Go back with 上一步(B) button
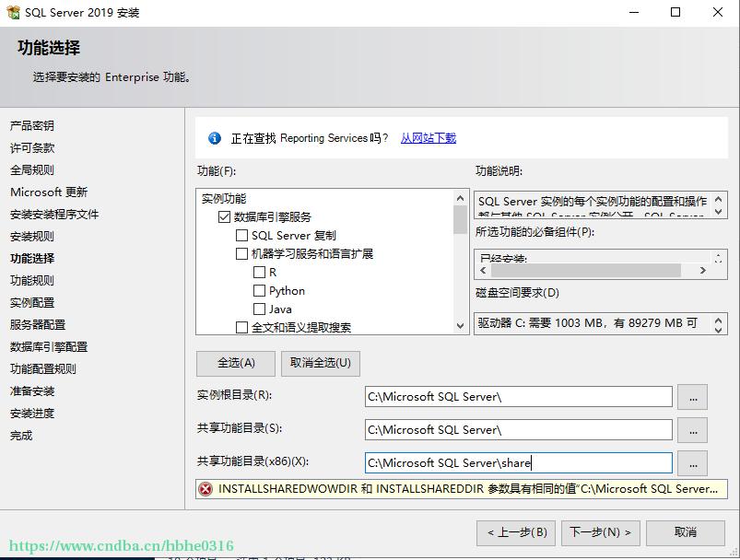This screenshot has height=560, width=740. [x=516, y=533]
